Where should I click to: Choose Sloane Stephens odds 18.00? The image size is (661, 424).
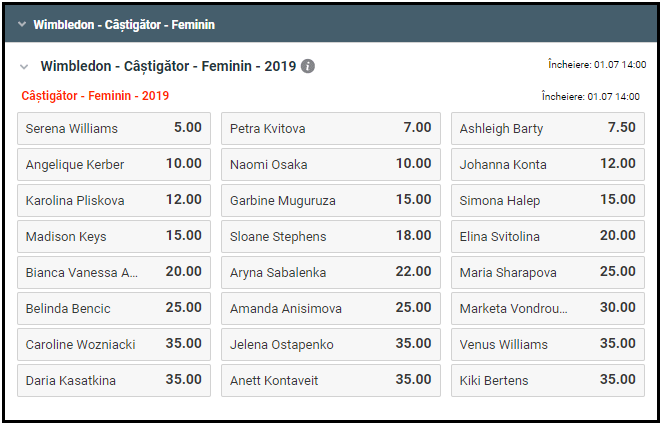point(331,236)
